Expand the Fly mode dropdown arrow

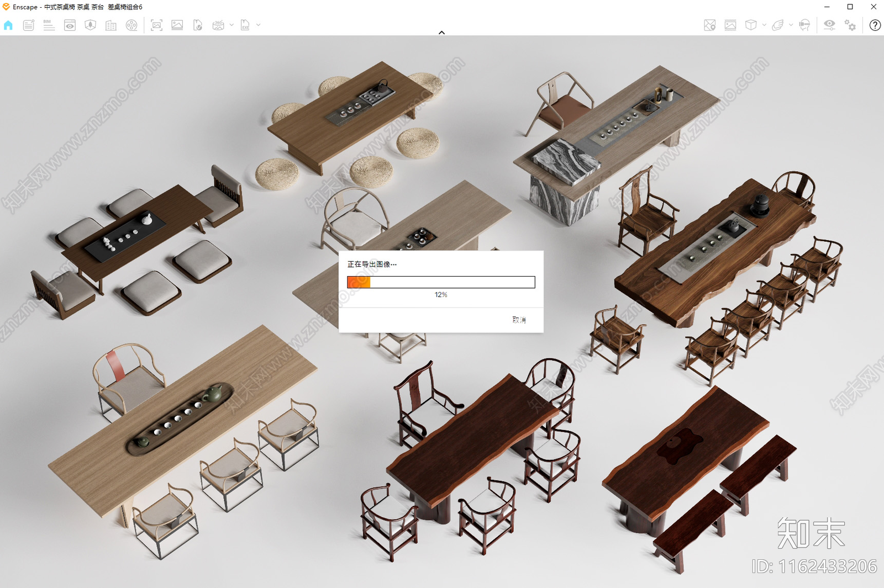(x=791, y=25)
